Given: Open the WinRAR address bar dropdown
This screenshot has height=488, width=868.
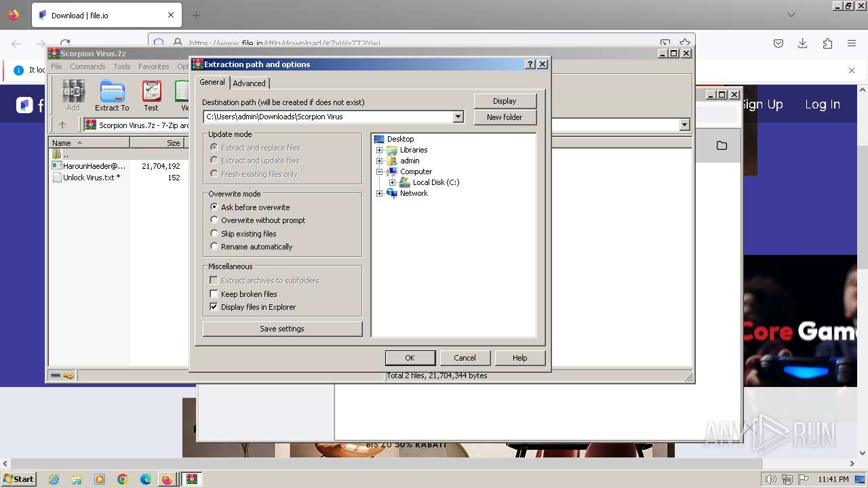Looking at the screenshot, I should pyautogui.click(x=684, y=125).
